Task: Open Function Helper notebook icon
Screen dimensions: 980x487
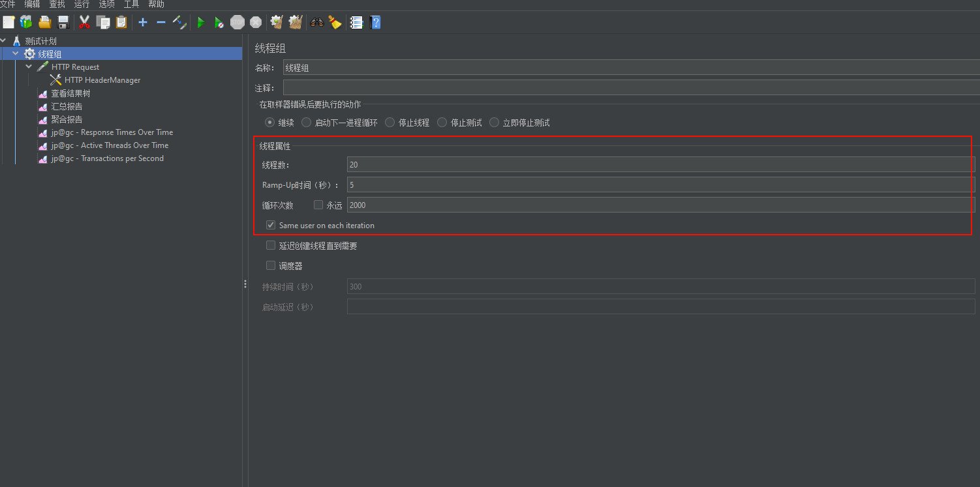Action: click(356, 22)
